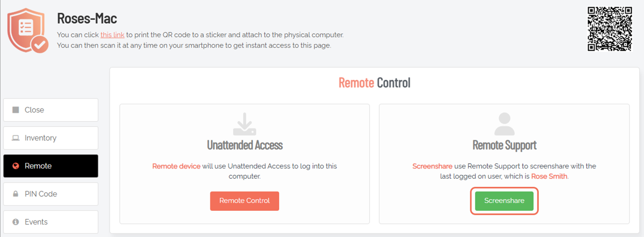The height and width of the screenshot is (237, 644).
Task: Click the Remote Control panel heading
Action: (374, 83)
